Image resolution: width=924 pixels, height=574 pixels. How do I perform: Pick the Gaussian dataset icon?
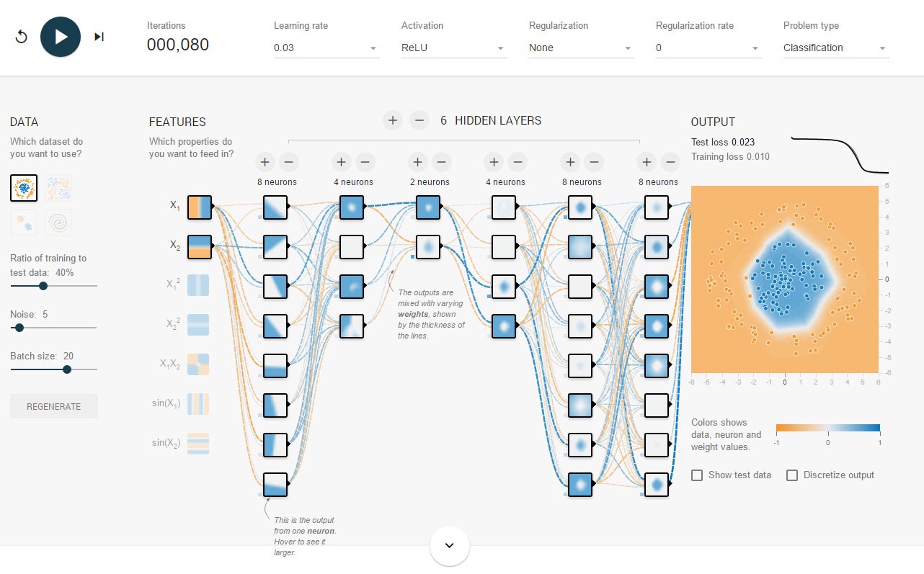click(x=24, y=223)
